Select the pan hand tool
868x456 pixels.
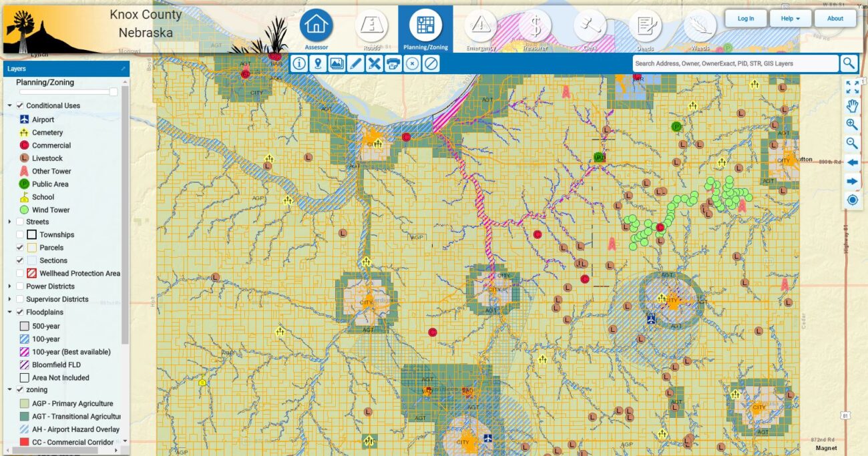(x=852, y=105)
